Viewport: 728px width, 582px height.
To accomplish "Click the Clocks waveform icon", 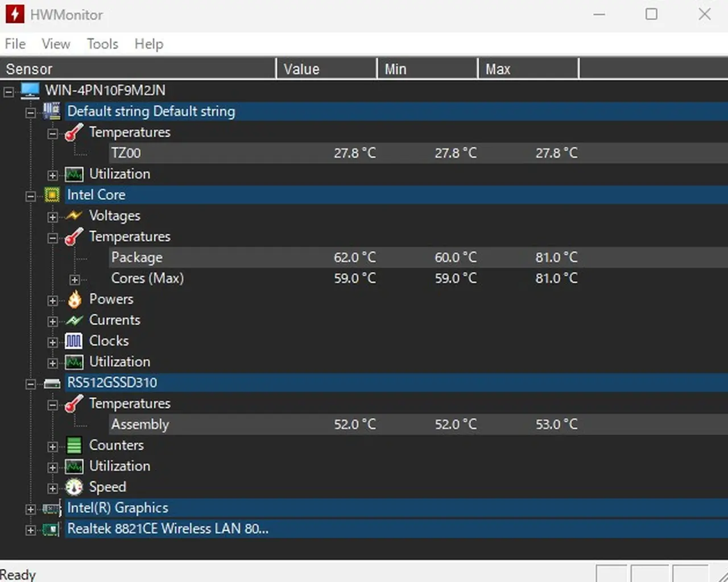I will [75, 341].
